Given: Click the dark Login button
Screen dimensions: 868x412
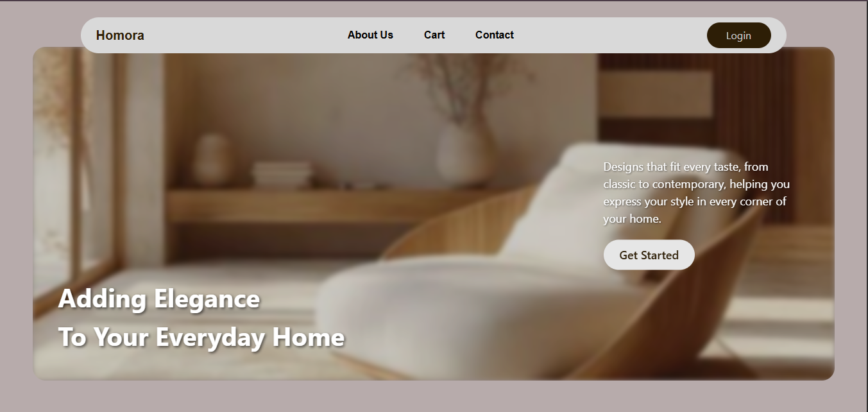Looking at the screenshot, I should pyautogui.click(x=738, y=35).
